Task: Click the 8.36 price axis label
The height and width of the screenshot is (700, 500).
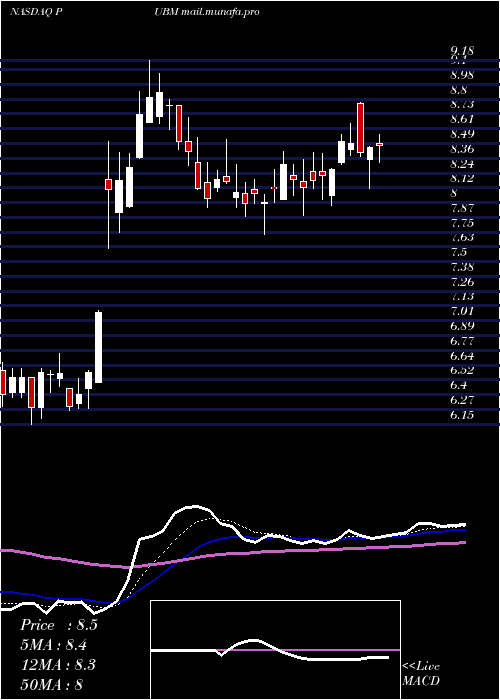Action: 462,149
